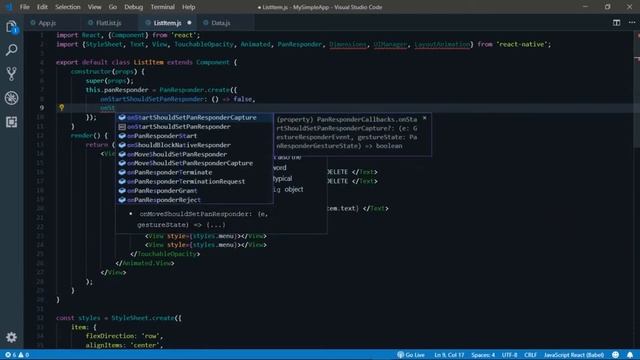640x360 pixels.
Task: Click the feedback smiley in status bar
Action: point(616,355)
